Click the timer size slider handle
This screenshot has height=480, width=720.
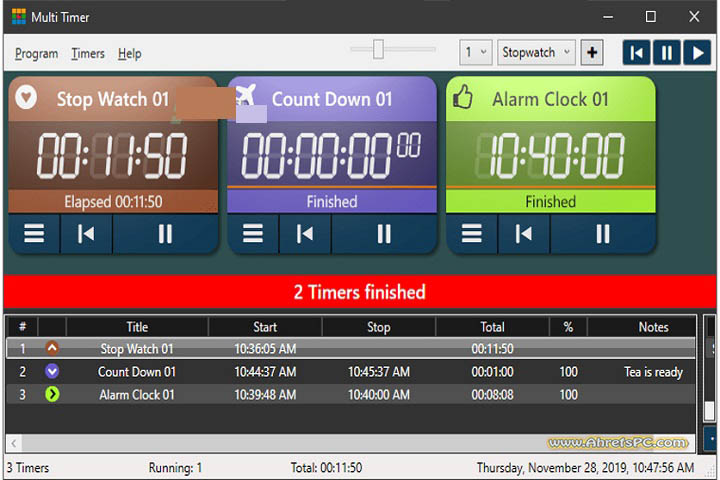pyautogui.click(x=378, y=49)
